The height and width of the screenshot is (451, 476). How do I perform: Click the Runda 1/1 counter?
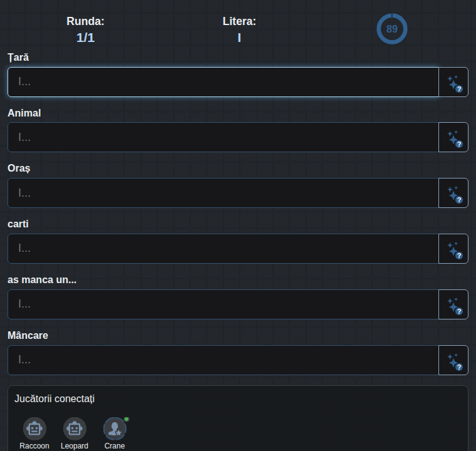pos(85,29)
